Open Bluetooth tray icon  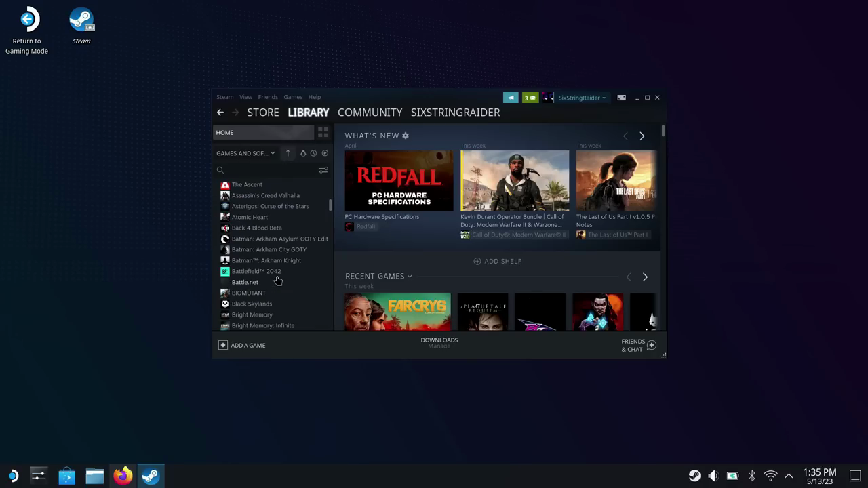point(751,476)
